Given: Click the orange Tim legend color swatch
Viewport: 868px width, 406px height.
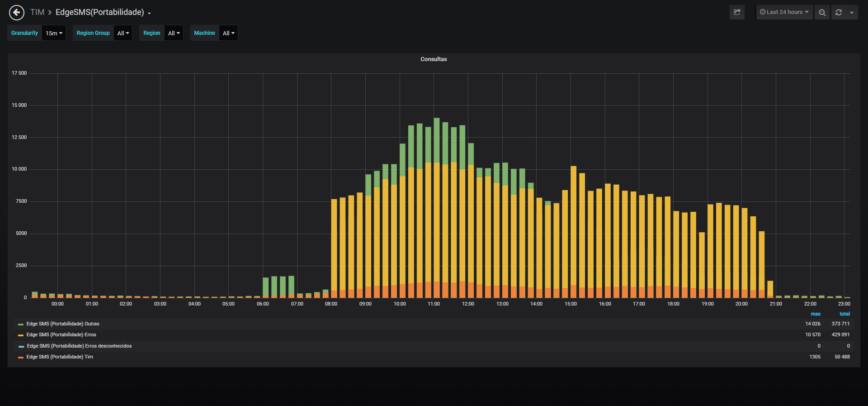Looking at the screenshot, I should click(21, 358).
